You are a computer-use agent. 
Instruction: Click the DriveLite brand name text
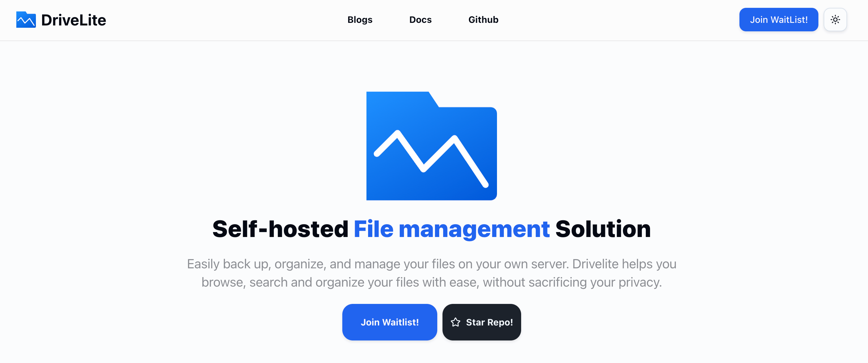pyautogui.click(x=73, y=20)
